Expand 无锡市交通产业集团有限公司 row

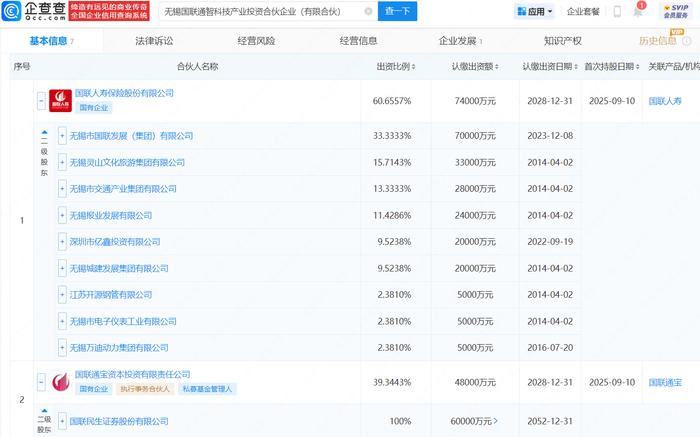[62, 189]
